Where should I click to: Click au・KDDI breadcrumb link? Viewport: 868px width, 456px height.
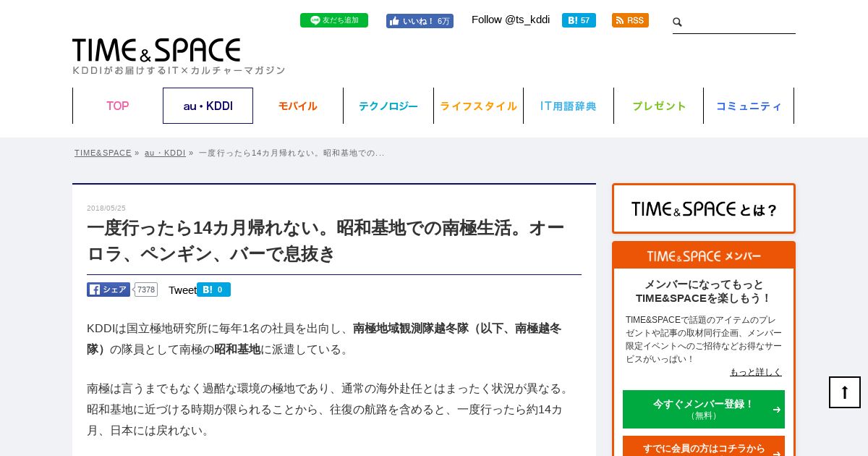(x=165, y=153)
